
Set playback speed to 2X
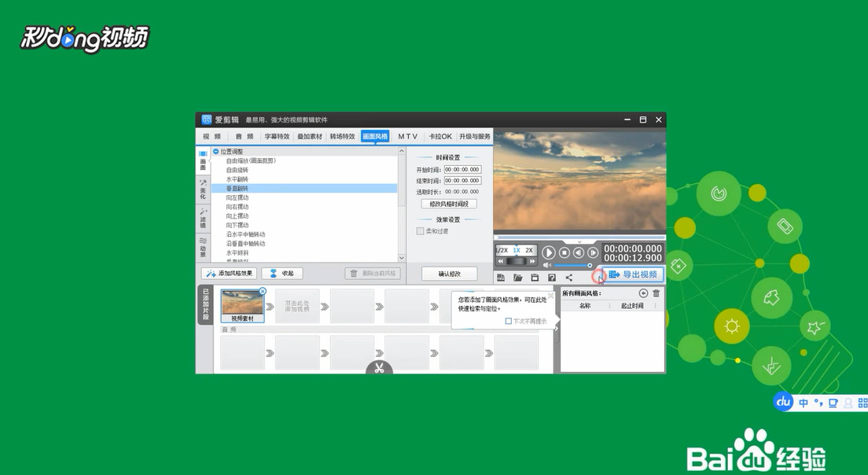[528, 250]
